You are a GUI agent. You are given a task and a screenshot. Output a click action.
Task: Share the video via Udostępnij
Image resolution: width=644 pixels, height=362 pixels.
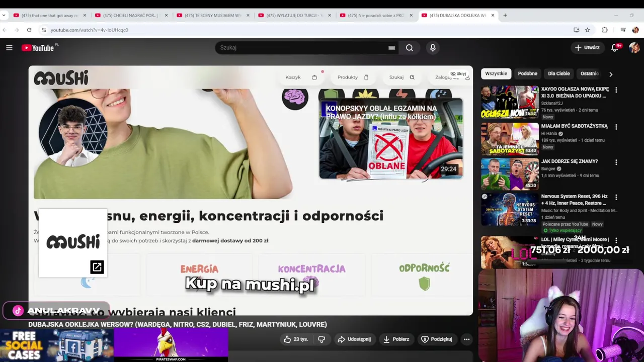click(x=354, y=339)
